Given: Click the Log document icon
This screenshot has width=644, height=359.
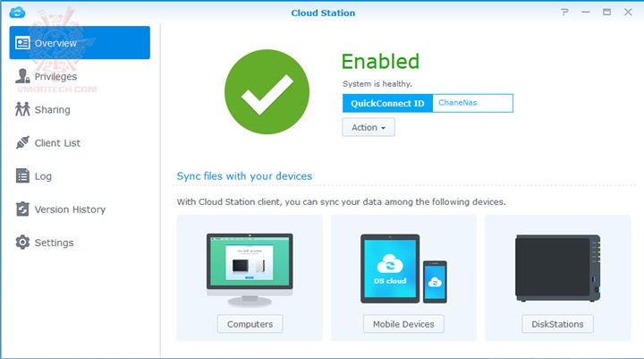Looking at the screenshot, I should click(22, 175).
